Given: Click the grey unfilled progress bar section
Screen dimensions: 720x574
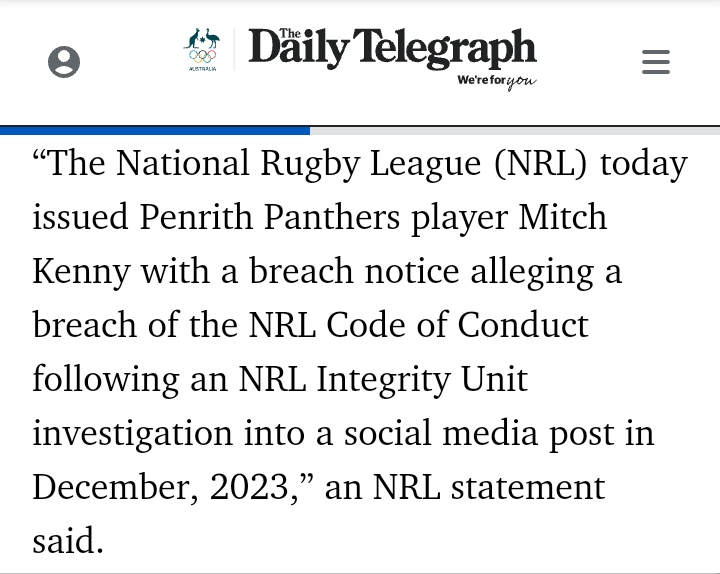Looking at the screenshot, I should (515, 131).
